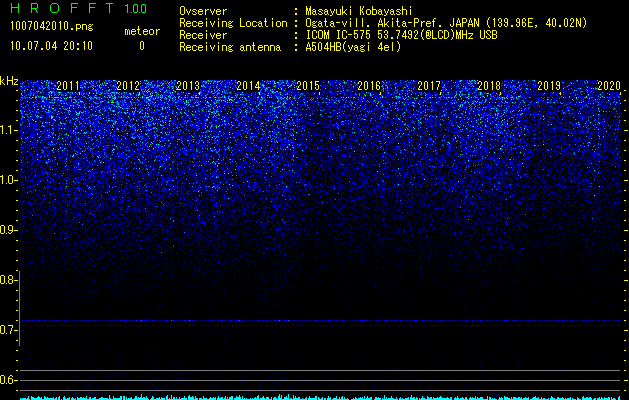This screenshot has height=400, width=629.
Task: Click the meteor count value 0
Action: click(x=142, y=46)
